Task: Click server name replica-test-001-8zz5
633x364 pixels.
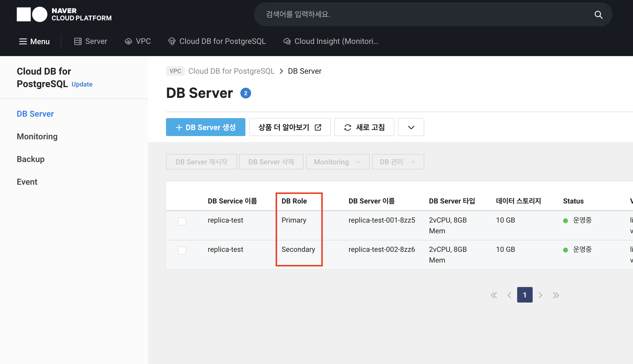Action: (382, 220)
